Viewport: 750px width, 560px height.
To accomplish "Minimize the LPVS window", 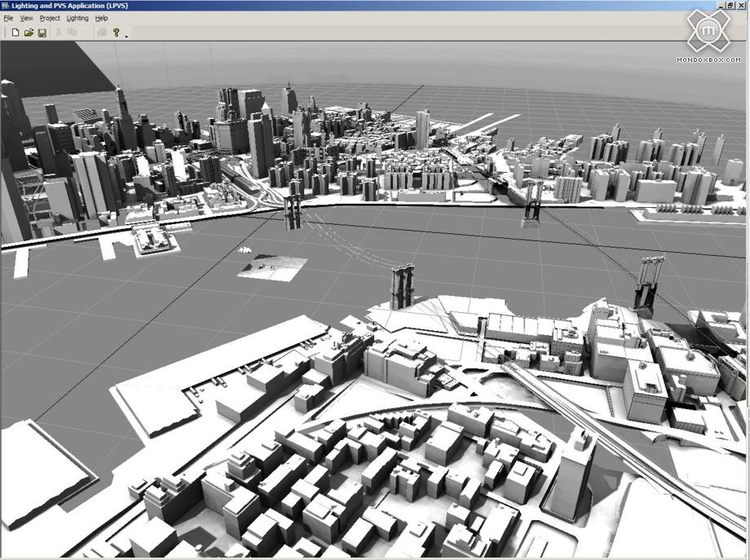I will click(721, 6).
